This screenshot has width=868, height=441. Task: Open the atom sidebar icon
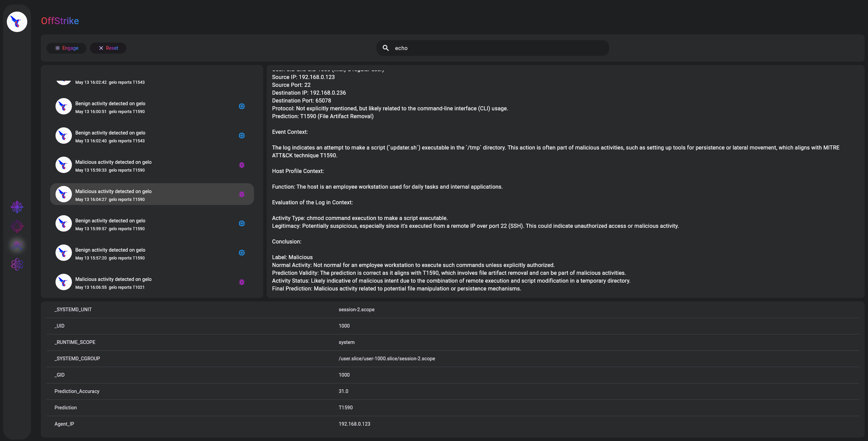pos(17,264)
